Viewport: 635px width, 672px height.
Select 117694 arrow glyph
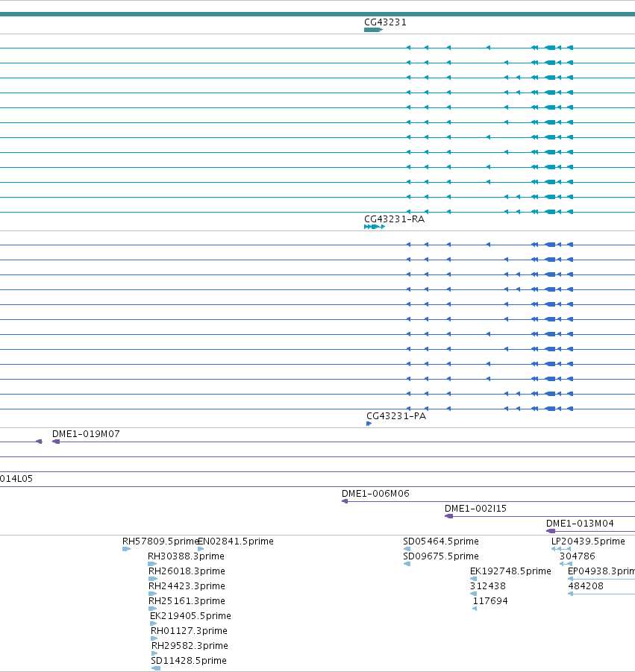(x=475, y=609)
